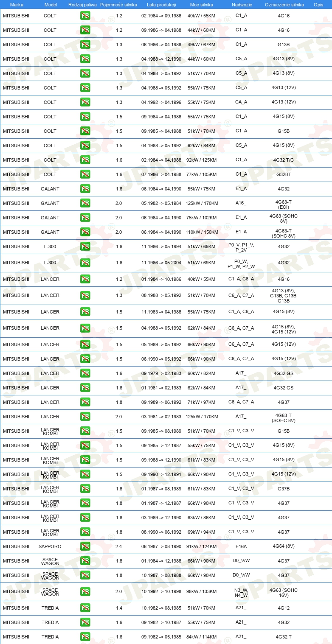Click the Rodzaj paliwa column header
Image resolution: width=332 pixels, height=644 pixels.
tap(82, 5)
